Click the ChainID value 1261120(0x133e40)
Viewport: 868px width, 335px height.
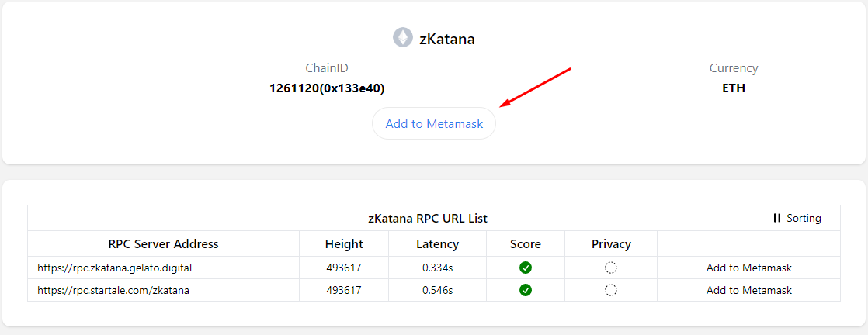[327, 88]
